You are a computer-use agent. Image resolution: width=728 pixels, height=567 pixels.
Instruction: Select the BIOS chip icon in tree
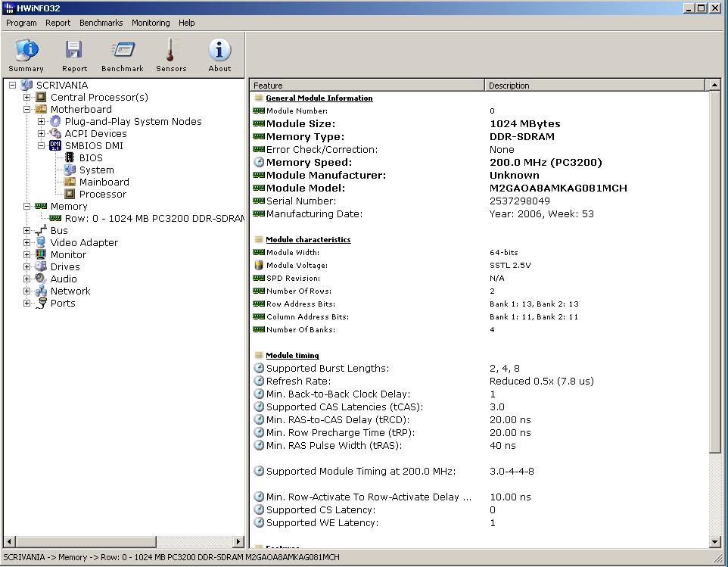click(70, 158)
